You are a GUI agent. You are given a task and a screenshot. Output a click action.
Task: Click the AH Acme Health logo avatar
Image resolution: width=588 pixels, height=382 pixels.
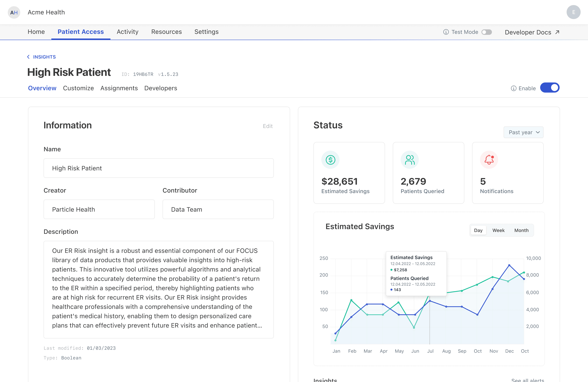click(x=14, y=12)
